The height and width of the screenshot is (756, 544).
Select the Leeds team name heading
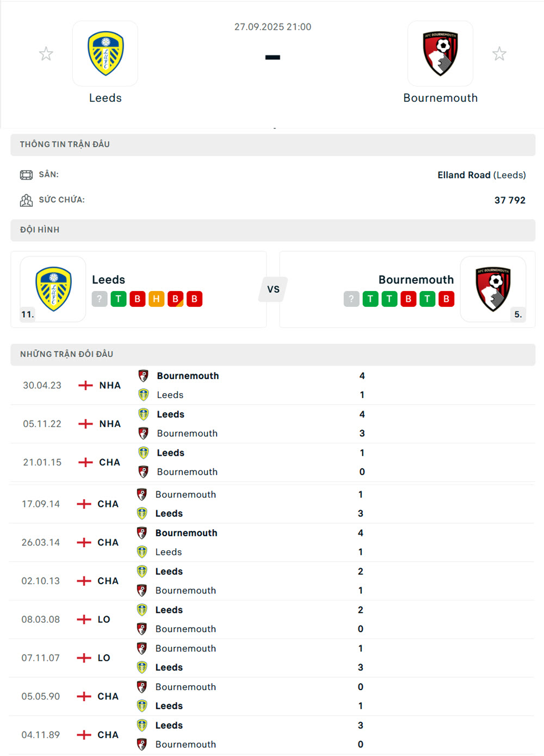109,280
